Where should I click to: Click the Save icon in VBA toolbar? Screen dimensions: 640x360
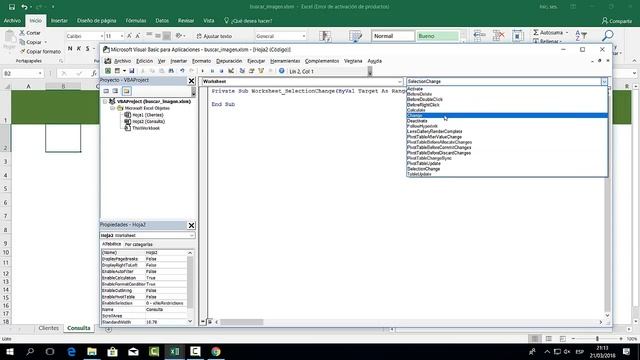[131, 71]
